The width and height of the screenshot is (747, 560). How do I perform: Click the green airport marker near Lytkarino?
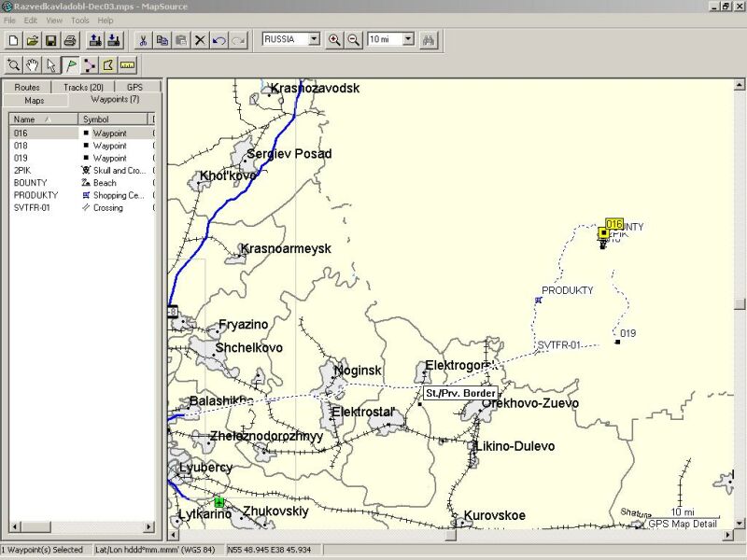(x=219, y=502)
